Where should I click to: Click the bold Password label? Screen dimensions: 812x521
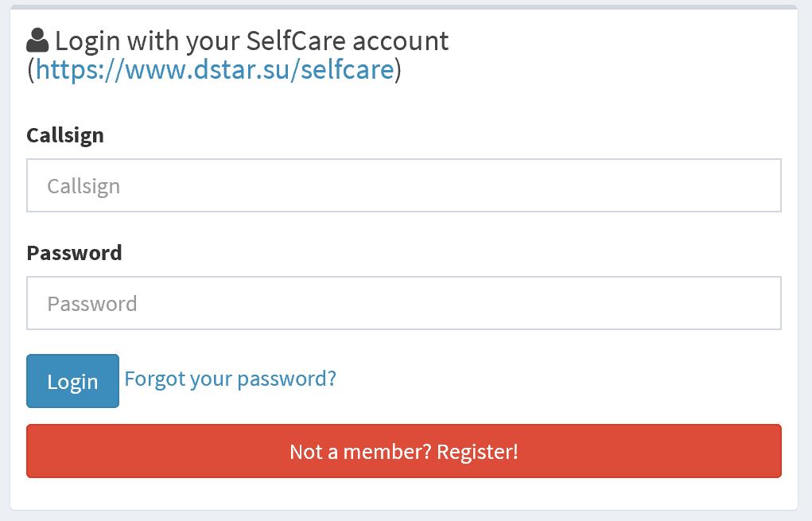[74, 253]
